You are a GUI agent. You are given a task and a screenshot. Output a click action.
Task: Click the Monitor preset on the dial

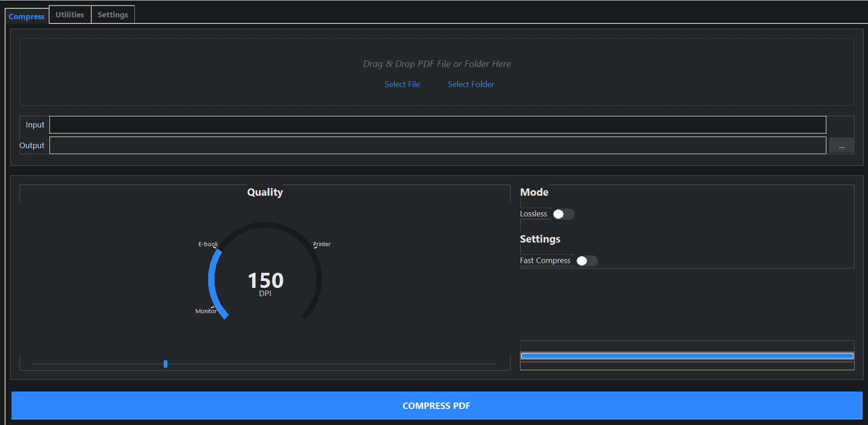206,311
